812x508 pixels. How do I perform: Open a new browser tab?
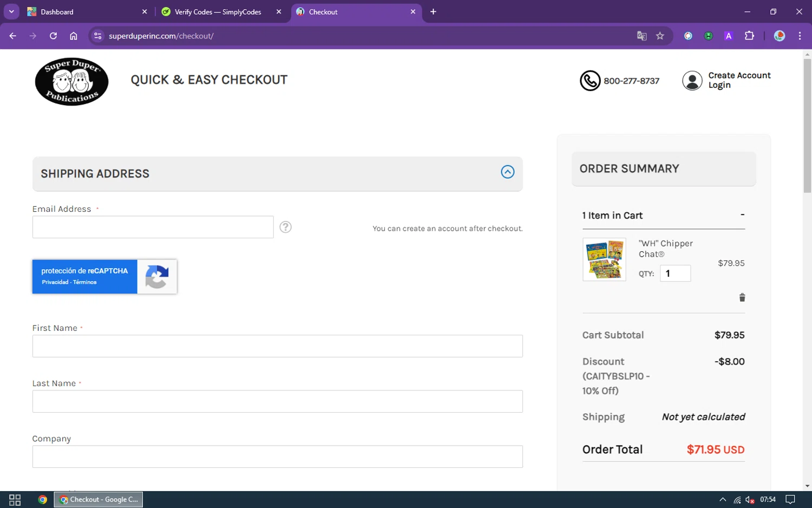[x=433, y=11]
